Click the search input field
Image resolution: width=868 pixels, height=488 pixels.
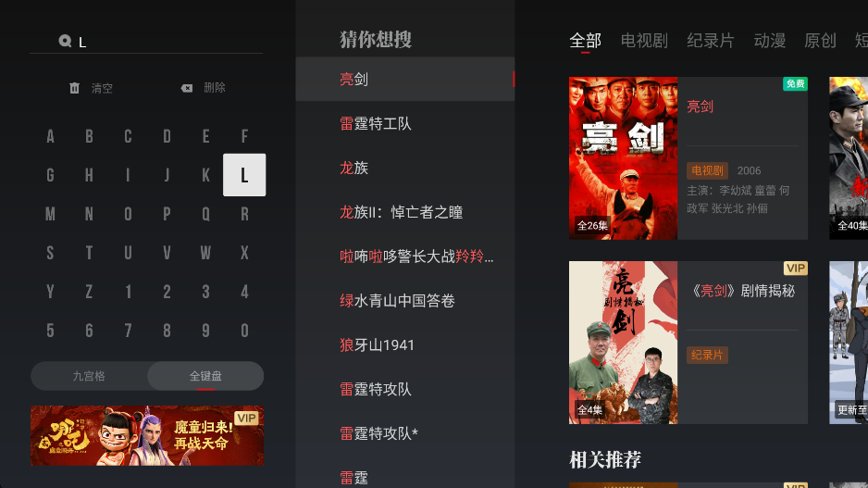coord(147,42)
